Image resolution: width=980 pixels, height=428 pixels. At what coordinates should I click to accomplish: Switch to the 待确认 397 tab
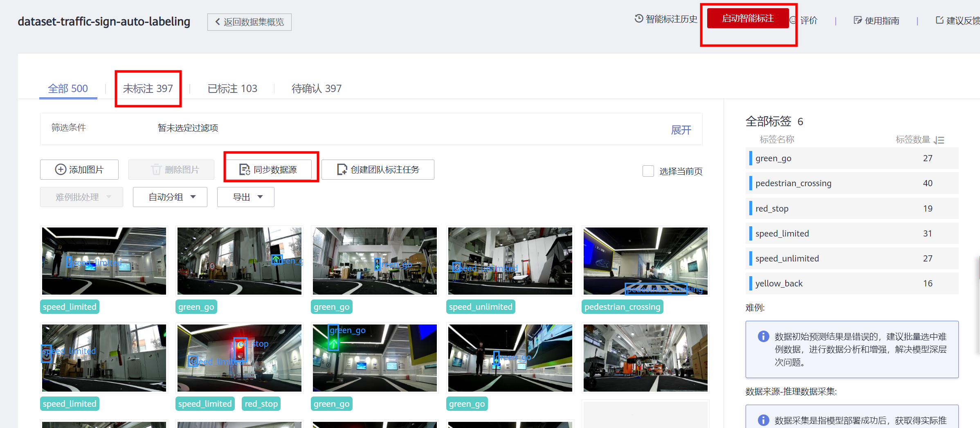[317, 88]
